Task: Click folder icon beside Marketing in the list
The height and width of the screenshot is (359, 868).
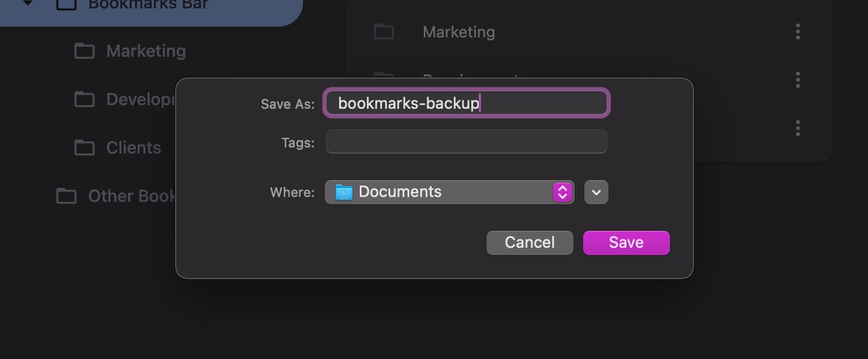Action: (x=384, y=31)
